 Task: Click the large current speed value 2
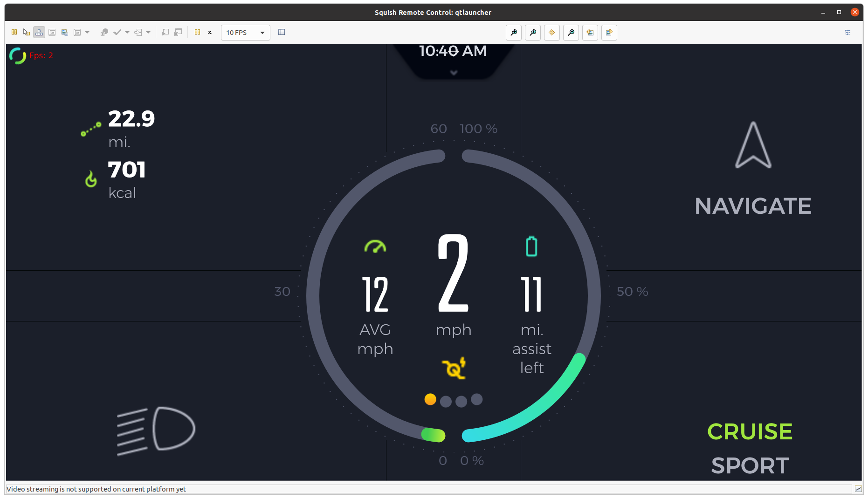click(453, 273)
